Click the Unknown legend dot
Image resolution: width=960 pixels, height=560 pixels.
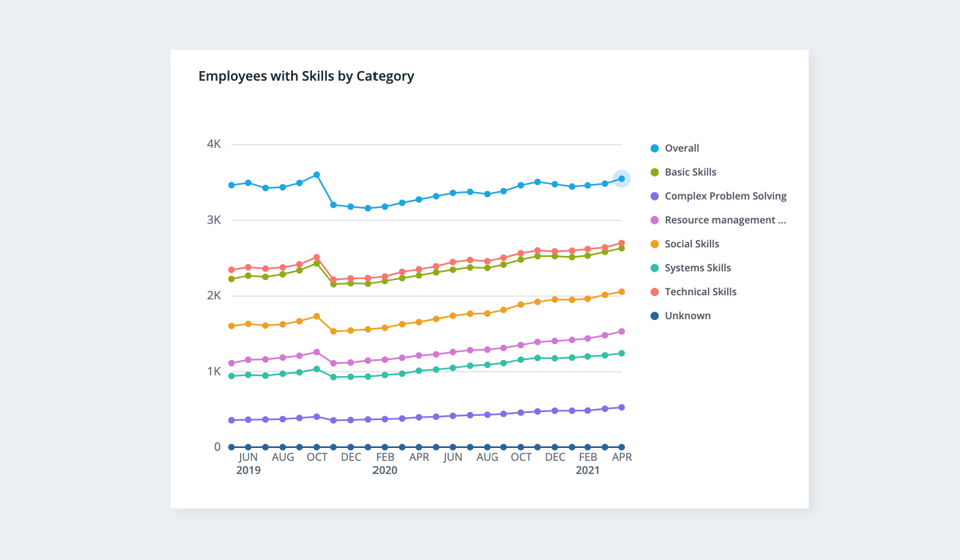pyautogui.click(x=654, y=316)
